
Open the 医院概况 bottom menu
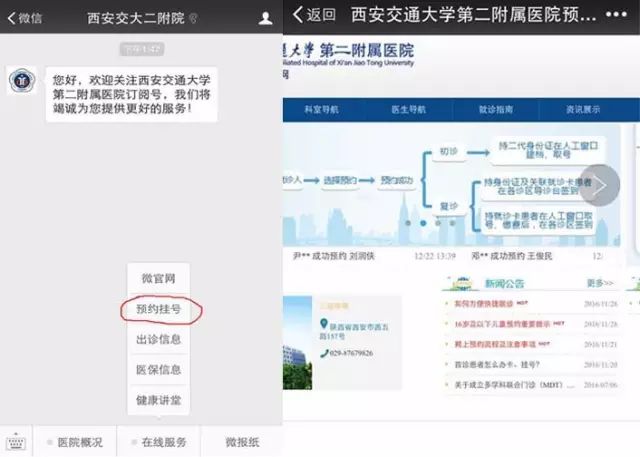pos(75,442)
